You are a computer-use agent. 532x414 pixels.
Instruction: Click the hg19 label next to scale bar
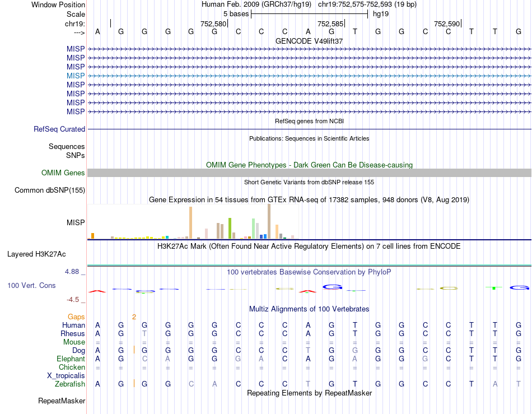pos(381,14)
